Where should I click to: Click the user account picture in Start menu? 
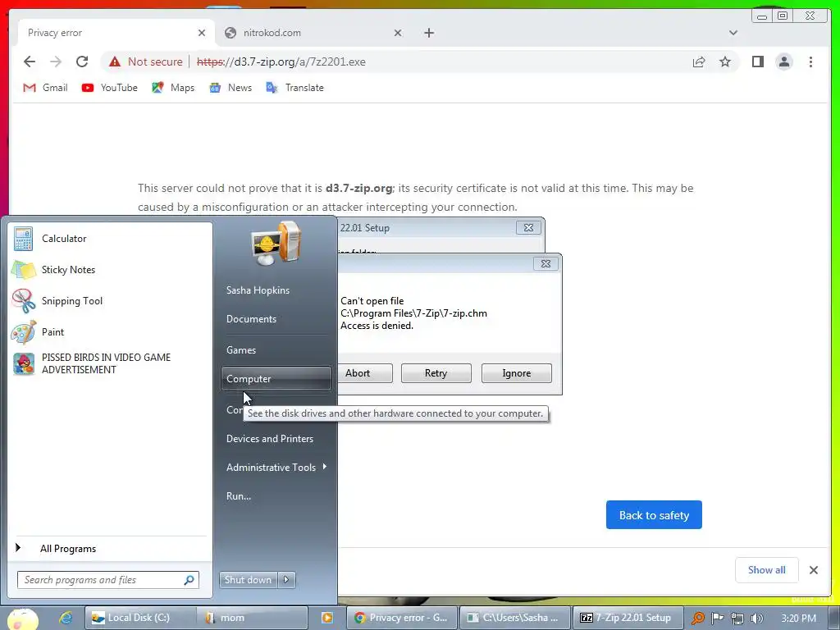(276, 244)
